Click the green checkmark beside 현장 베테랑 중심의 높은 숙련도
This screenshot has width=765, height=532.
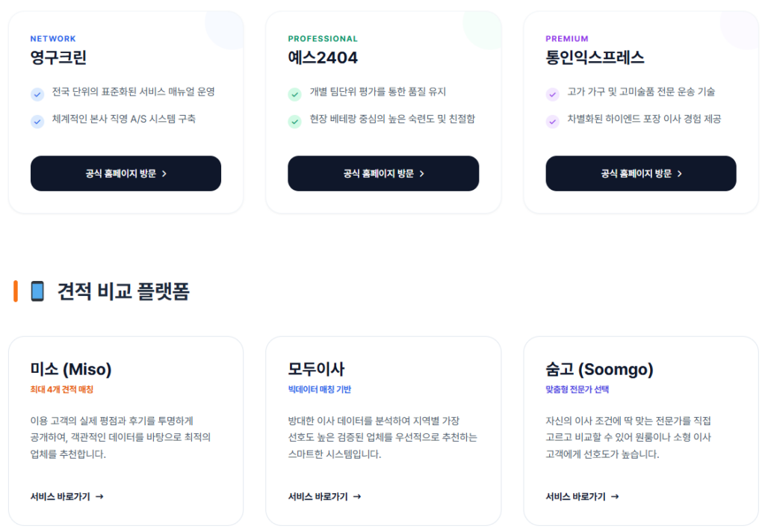click(x=295, y=120)
